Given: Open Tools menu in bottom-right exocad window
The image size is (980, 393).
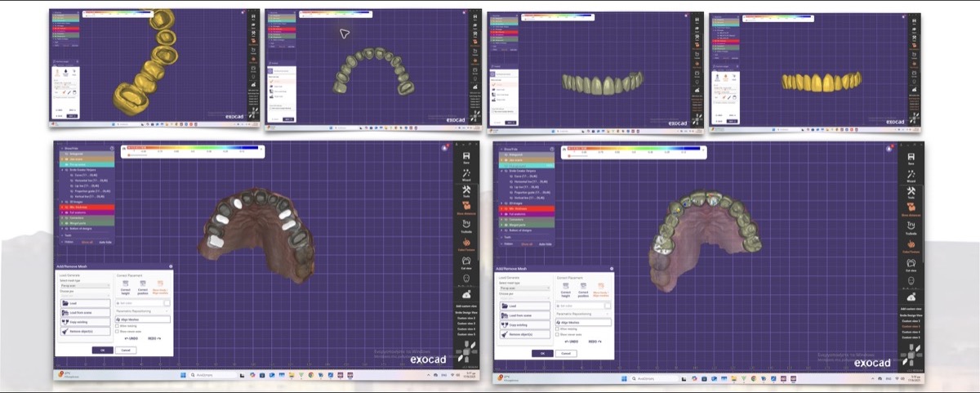Looking at the screenshot, I should (911, 190).
